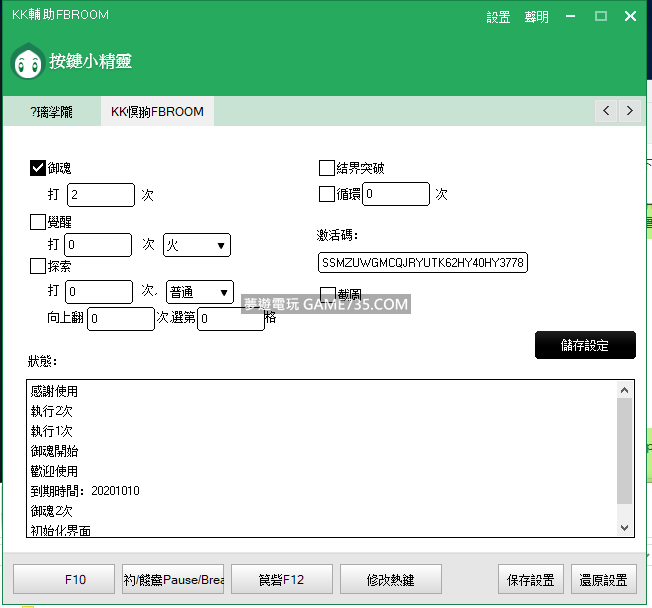Click the 激活碼 activation code field
The image size is (652, 608).
tap(422, 263)
